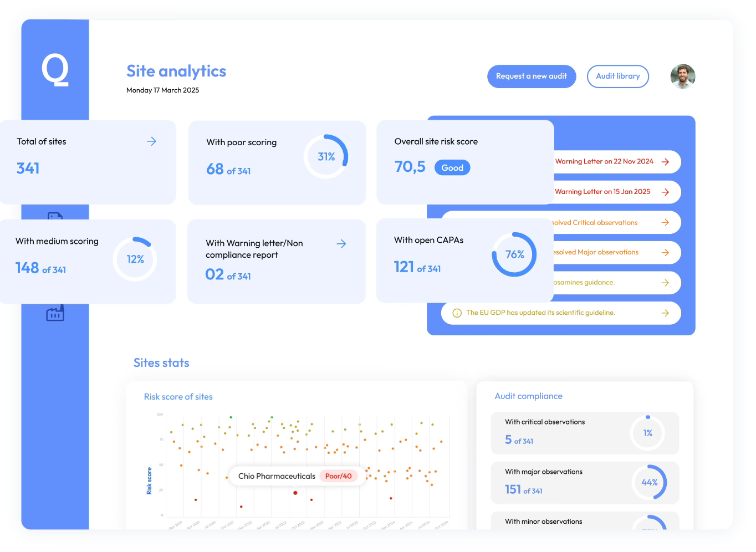This screenshot has width=756, height=552.
Task: Click arrow on Total of sites card
Action: pos(151,141)
